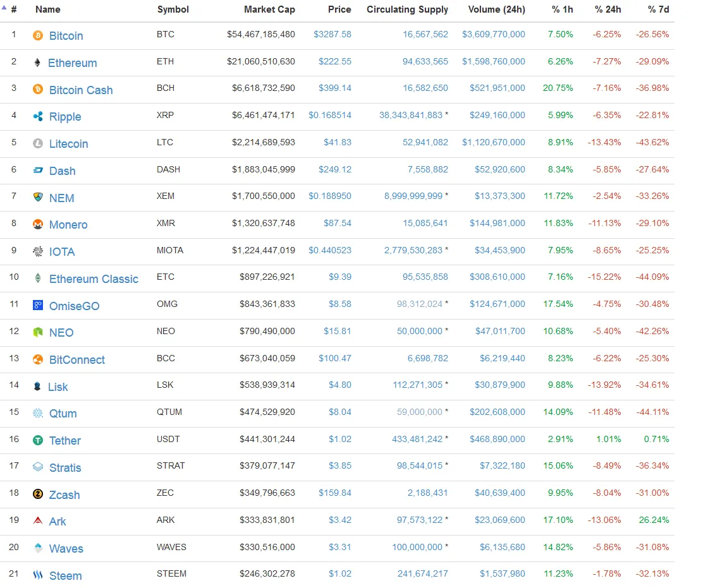The image size is (713, 588).
Task: Click the Ripple logo icon
Action: click(38, 116)
